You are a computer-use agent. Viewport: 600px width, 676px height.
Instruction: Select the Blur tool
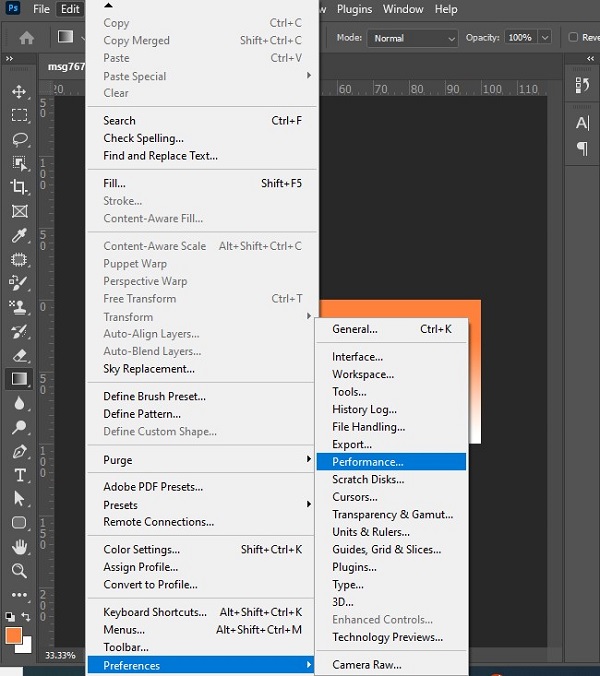point(19,403)
